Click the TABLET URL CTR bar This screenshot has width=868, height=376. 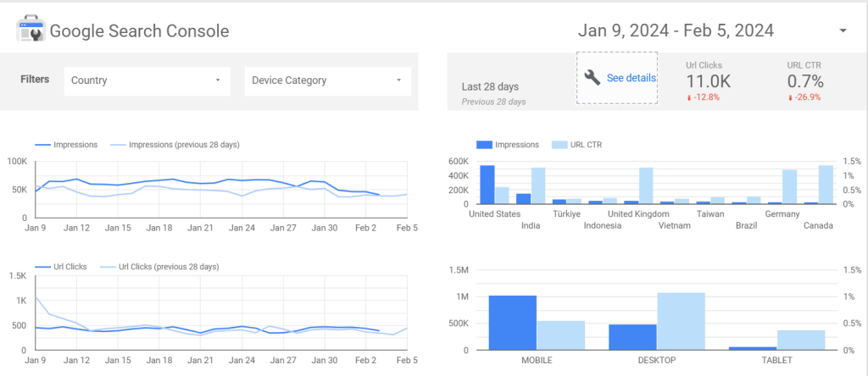801,340
